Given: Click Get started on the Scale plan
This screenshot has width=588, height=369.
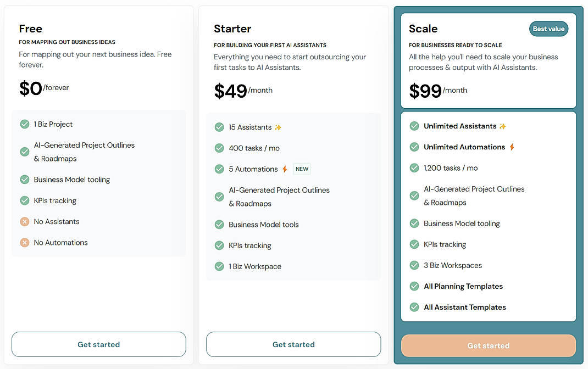Looking at the screenshot, I should click(488, 345).
